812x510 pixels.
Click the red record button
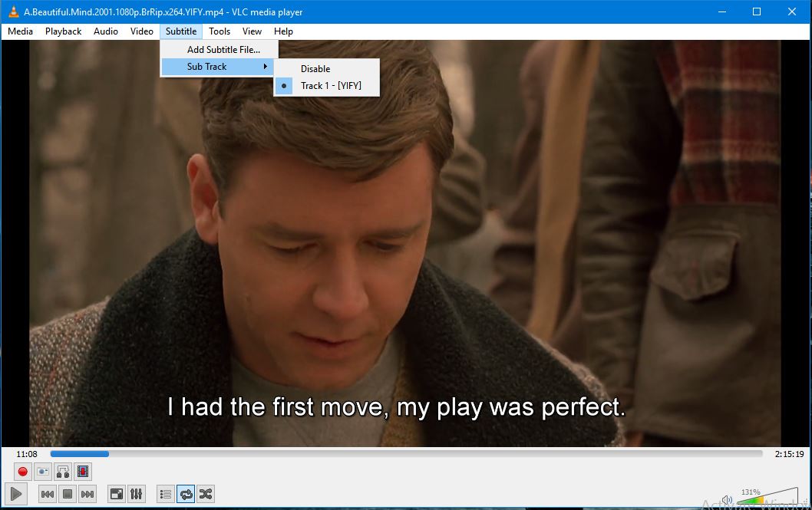click(x=22, y=471)
